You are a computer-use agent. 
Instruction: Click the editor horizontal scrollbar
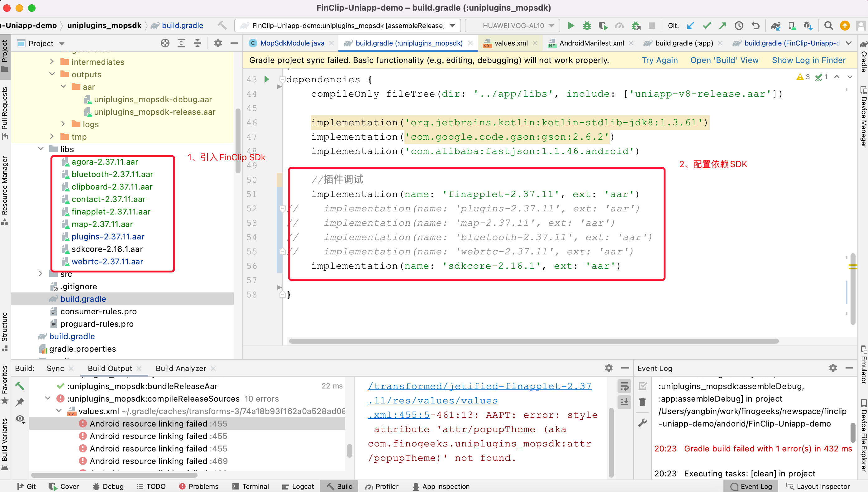pos(533,341)
